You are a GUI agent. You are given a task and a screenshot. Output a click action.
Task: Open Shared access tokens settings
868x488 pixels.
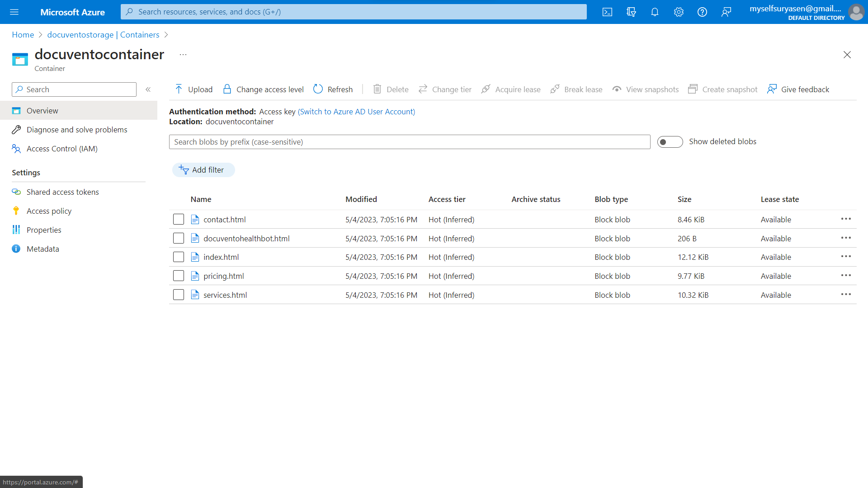click(x=62, y=192)
